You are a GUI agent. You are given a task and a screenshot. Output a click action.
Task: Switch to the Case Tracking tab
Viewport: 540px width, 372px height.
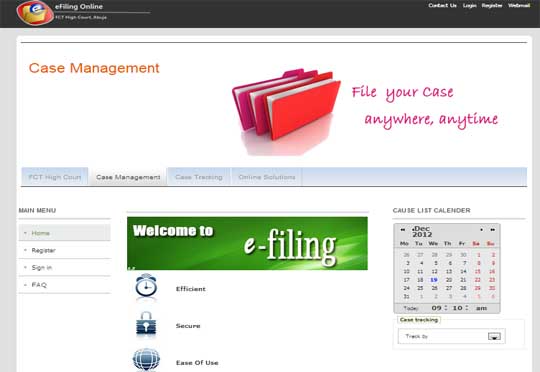tap(199, 177)
